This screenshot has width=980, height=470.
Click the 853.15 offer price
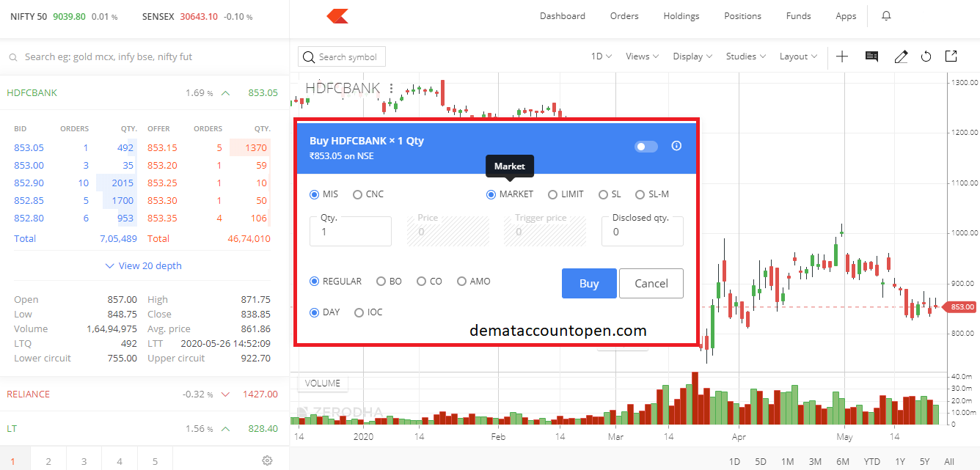(162, 147)
